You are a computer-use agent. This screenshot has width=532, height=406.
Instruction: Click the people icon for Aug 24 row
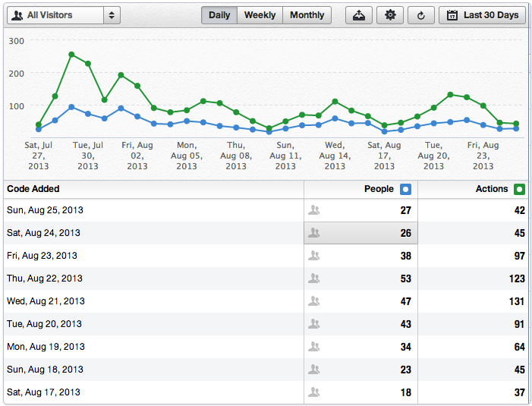pyautogui.click(x=314, y=233)
